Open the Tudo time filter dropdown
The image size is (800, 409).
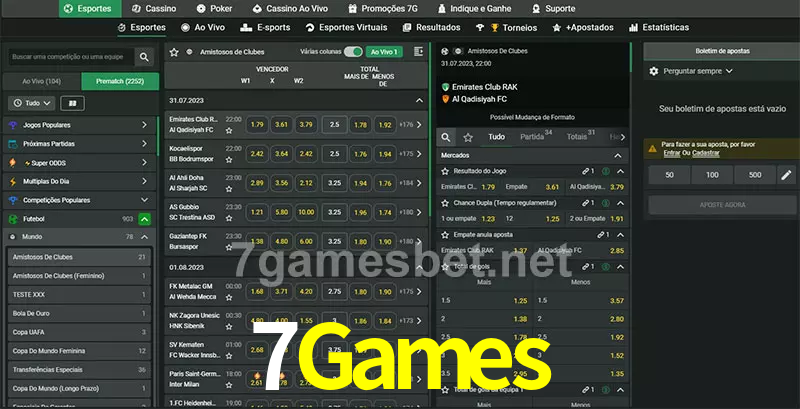pos(32,103)
